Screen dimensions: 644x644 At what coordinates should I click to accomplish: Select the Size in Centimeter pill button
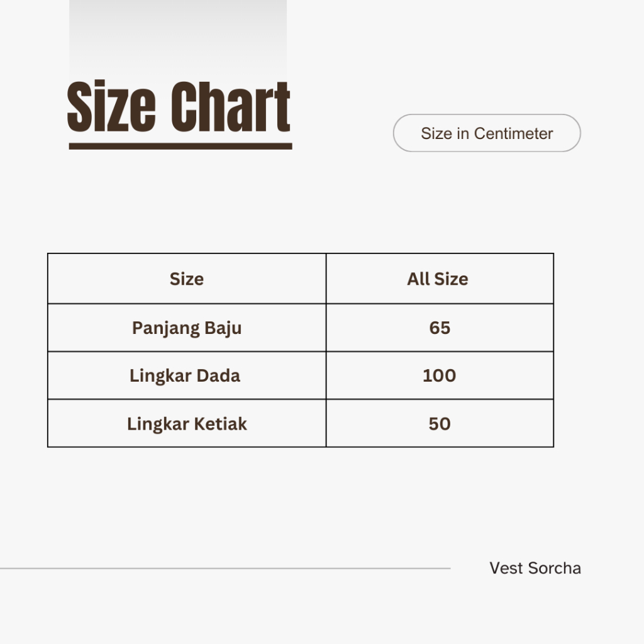pos(487,133)
